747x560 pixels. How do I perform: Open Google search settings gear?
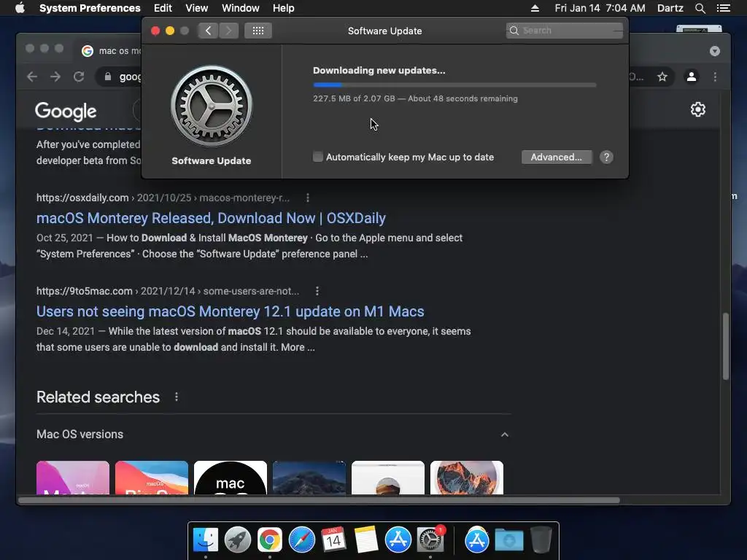[698, 109]
